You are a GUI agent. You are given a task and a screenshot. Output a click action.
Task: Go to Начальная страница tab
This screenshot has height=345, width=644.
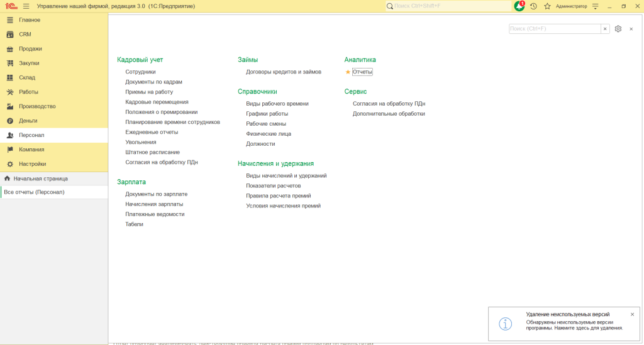[40, 178]
